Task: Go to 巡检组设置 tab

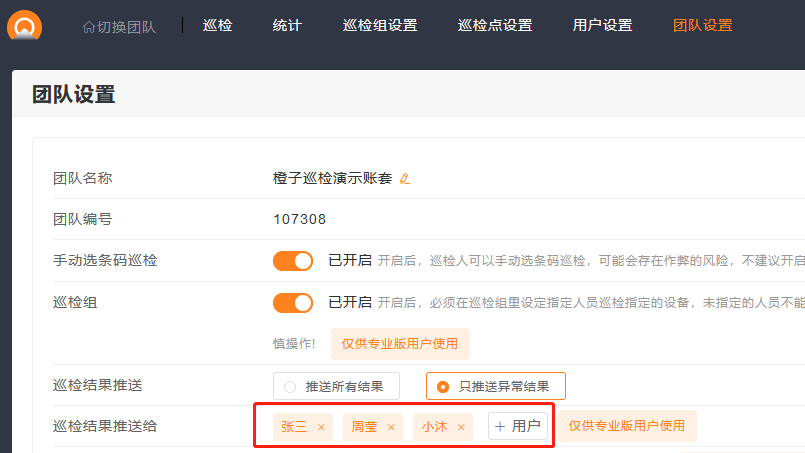Action: (x=380, y=25)
